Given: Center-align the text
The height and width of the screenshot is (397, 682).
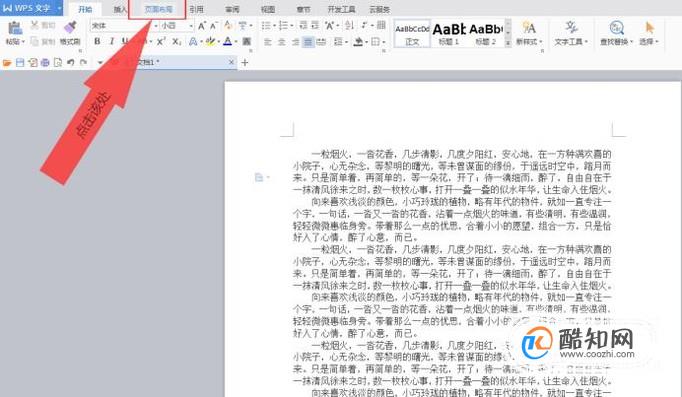Looking at the screenshot, I should coord(281,42).
